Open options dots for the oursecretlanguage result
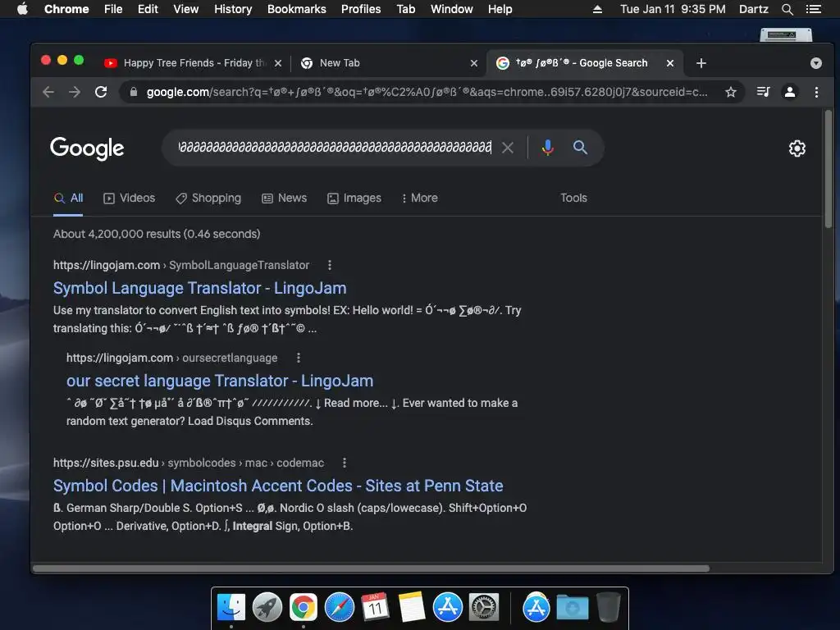840x630 pixels. coord(299,358)
